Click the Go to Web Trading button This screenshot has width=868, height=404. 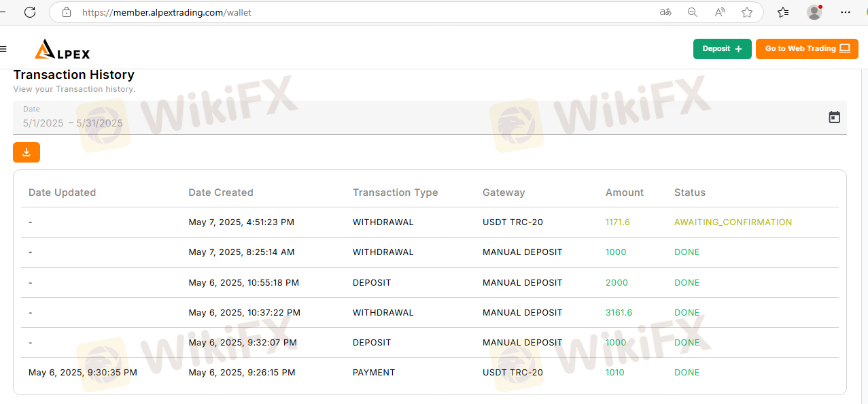807,49
